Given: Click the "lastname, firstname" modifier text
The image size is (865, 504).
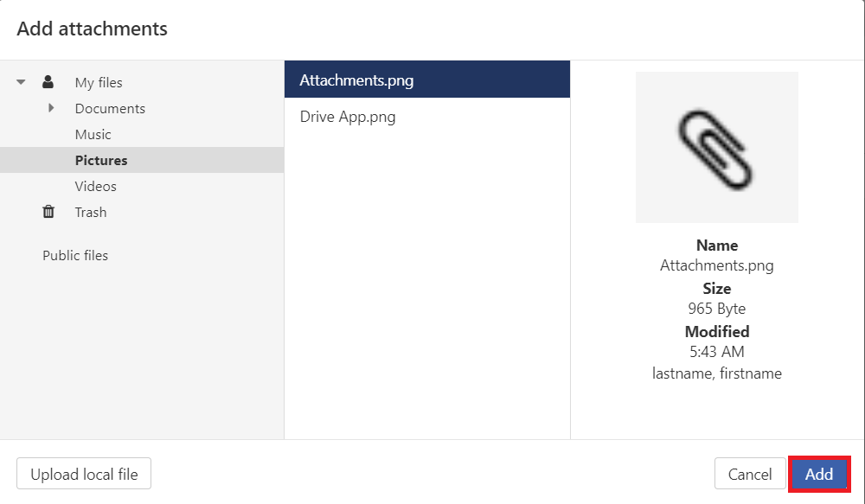Looking at the screenshot, I should tap(716, 373).
